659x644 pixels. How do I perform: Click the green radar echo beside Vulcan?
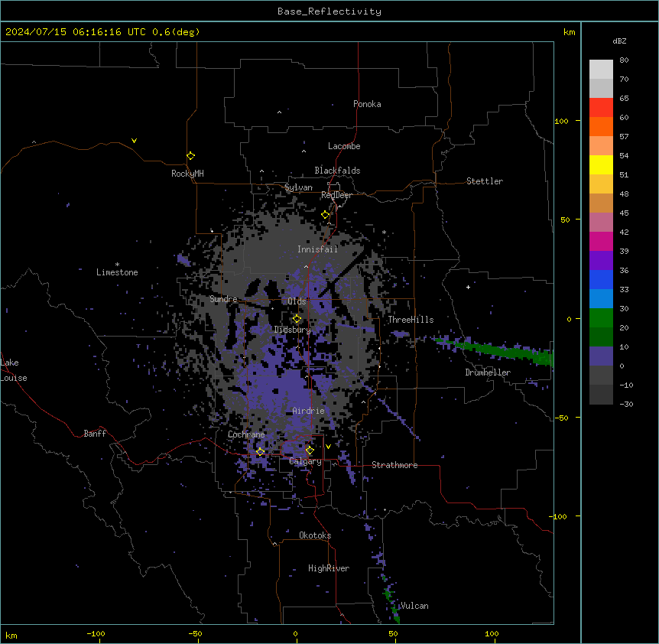[x=391, y=602]
